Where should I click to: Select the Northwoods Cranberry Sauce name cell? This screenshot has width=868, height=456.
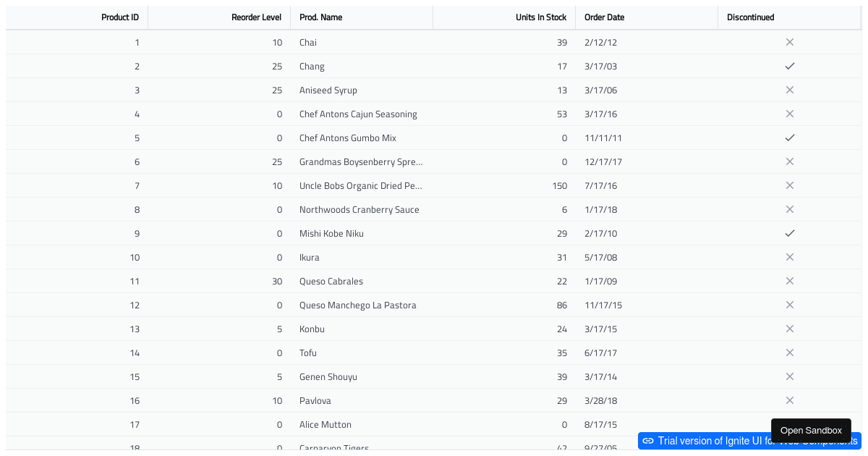pyautogui.click(x=359, y=210)
